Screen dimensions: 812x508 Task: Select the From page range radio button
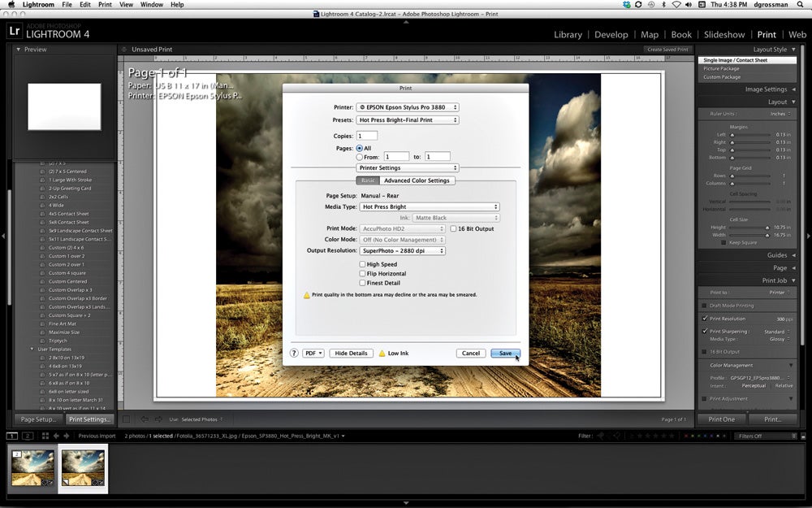360,157
